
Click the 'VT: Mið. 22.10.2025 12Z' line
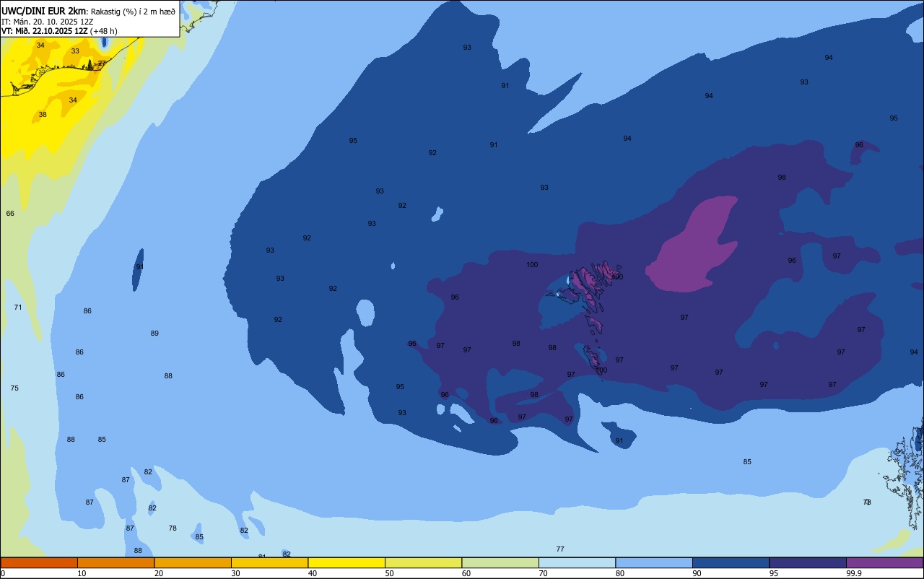click(45, 31)
